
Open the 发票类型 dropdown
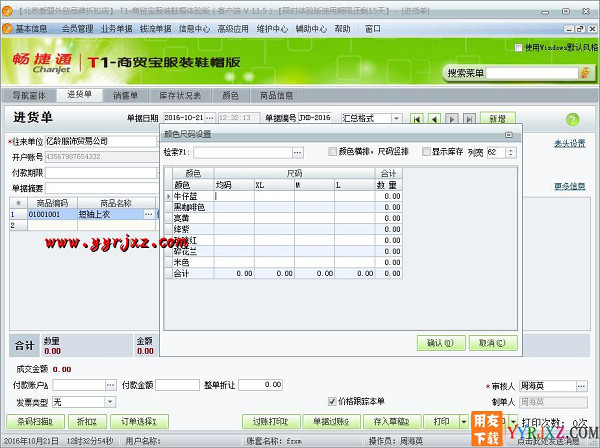coord(110,402)
